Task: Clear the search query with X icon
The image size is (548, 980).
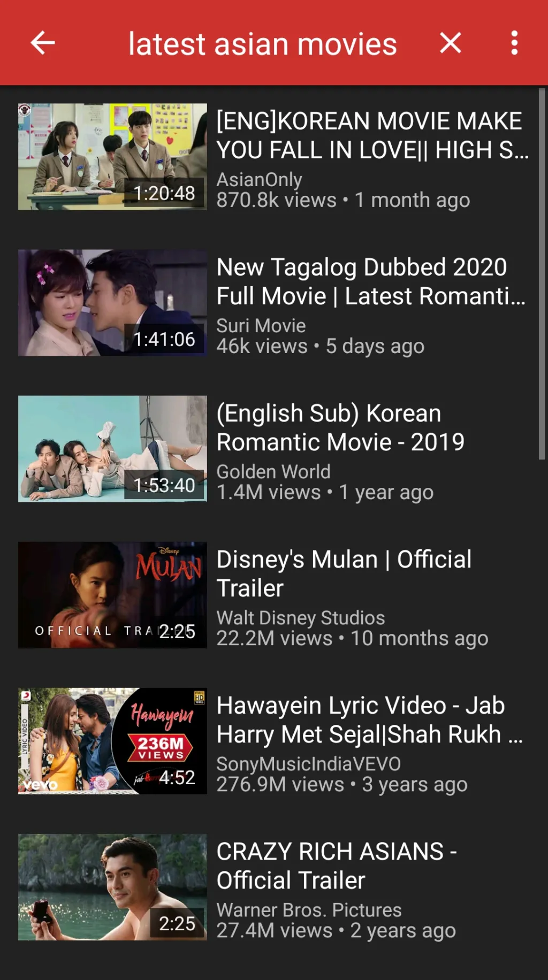Action: 451,43
